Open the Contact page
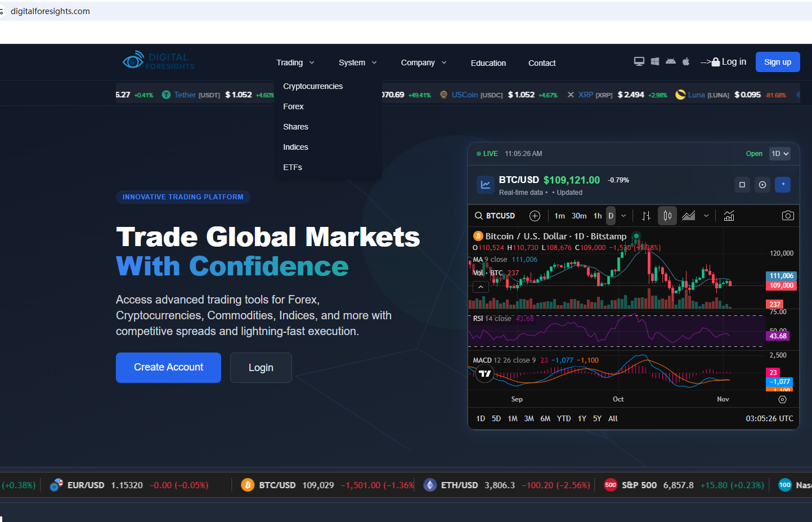The width and height of the screenshot is (812, 522). (x=542, y=63)
